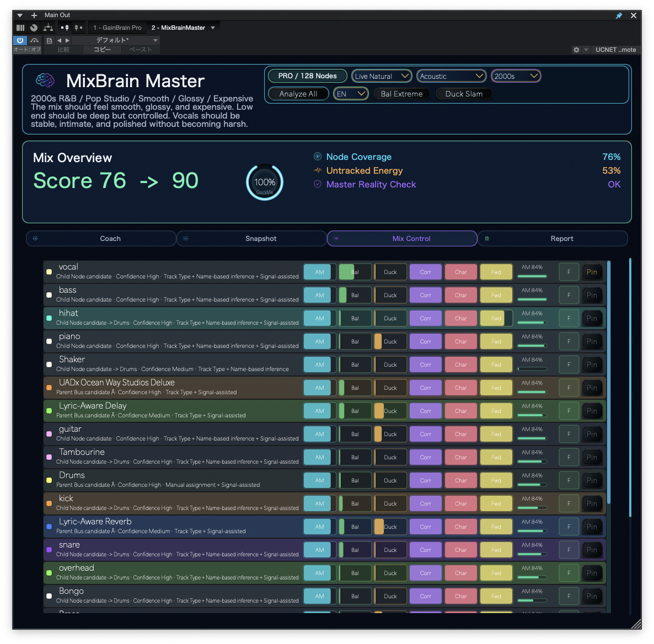Viewport: 654px width, 644px height.
Task: Open the channel editor bars icon
Action: click(20, 28)
